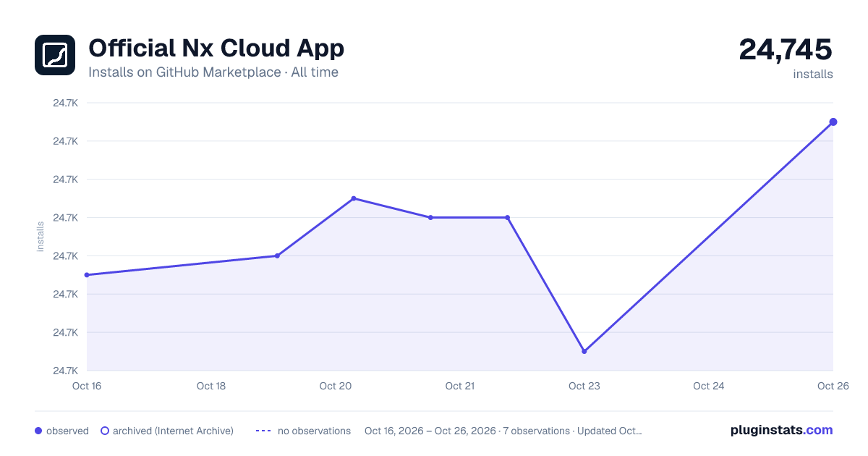The width and height of the screenshot is (868, 456).
Task: Select the data point just before Oct 21
Action: [x=430, y=217]
